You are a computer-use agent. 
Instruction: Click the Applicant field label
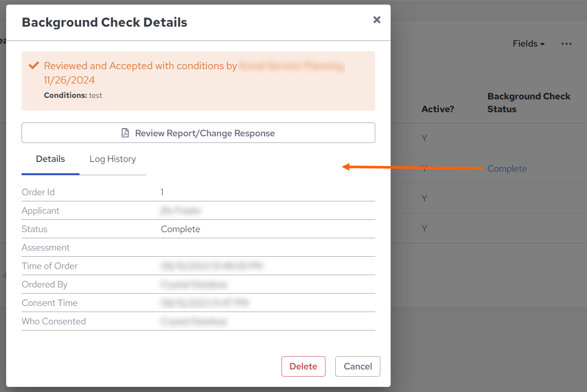point(41,211)
